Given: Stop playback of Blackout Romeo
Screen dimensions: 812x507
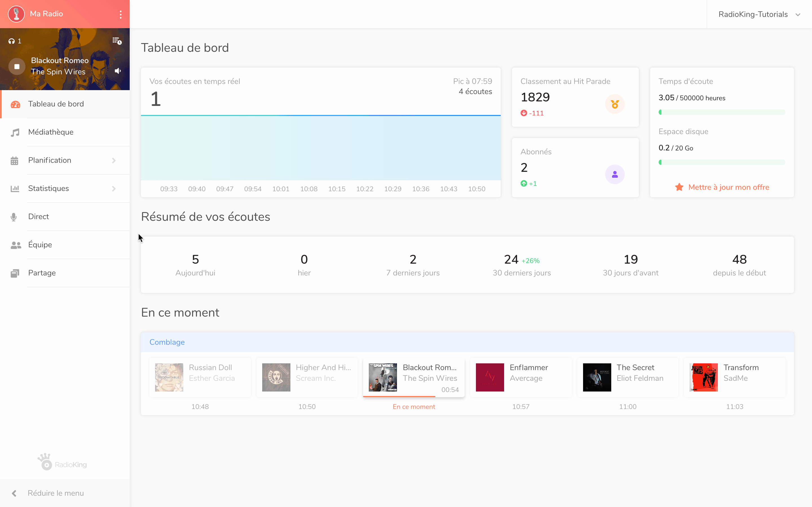Looking at the screenshot, I should coord(17,66).
